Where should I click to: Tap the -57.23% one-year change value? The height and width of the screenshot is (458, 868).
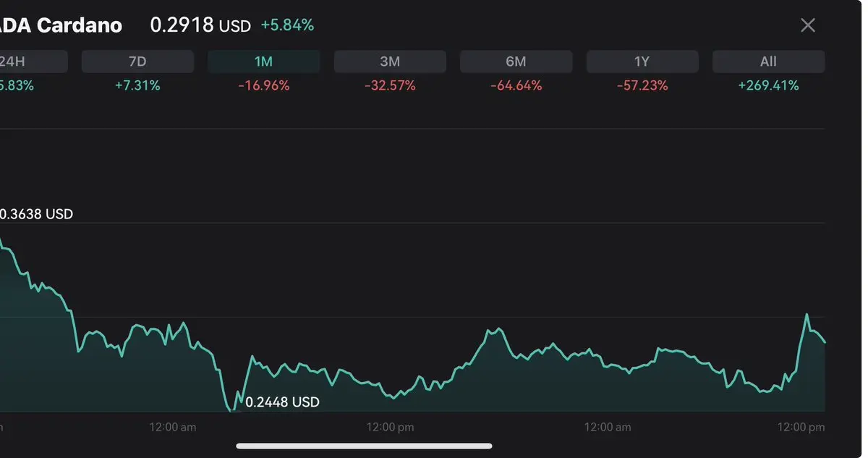(x=642, y=85)
